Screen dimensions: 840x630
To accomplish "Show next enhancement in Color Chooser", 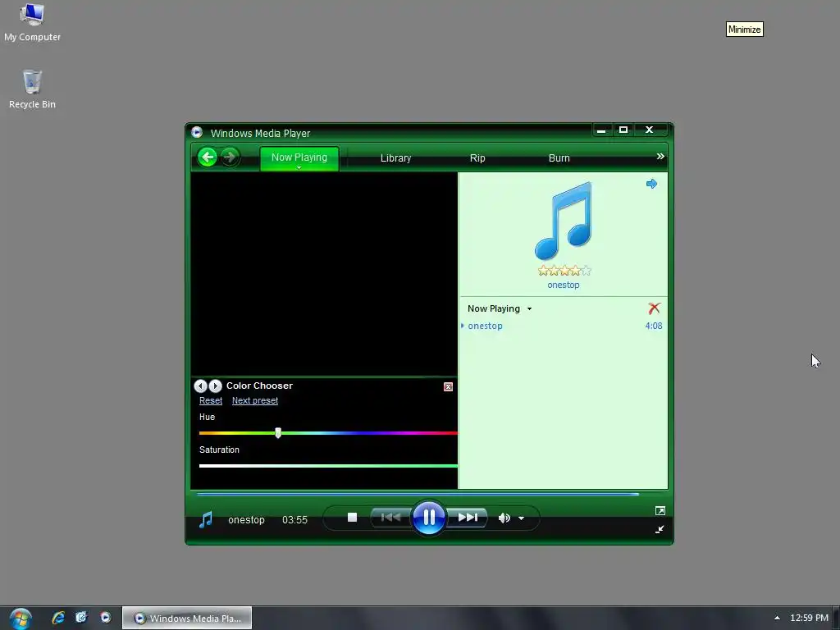I will 216,386.
